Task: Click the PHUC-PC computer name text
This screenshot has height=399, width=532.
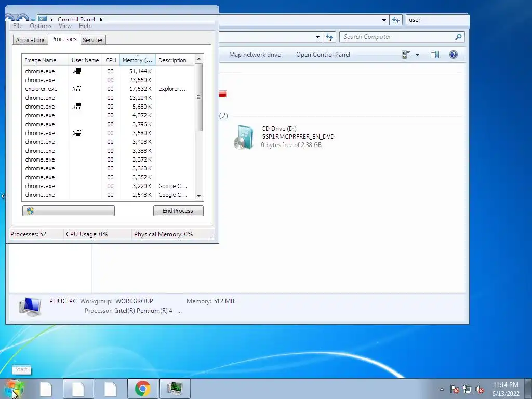Action: click(x=63, y=301)
